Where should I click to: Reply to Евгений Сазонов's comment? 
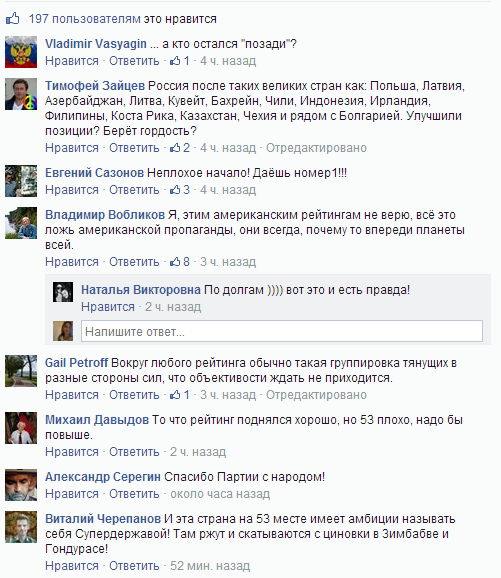coord(134,190)
